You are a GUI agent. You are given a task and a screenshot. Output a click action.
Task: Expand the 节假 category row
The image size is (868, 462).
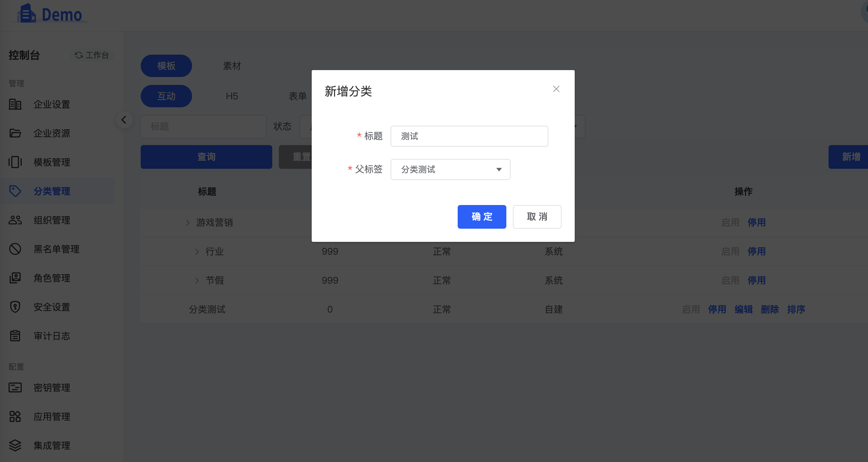pyautogui.click(x=197, y=281)
